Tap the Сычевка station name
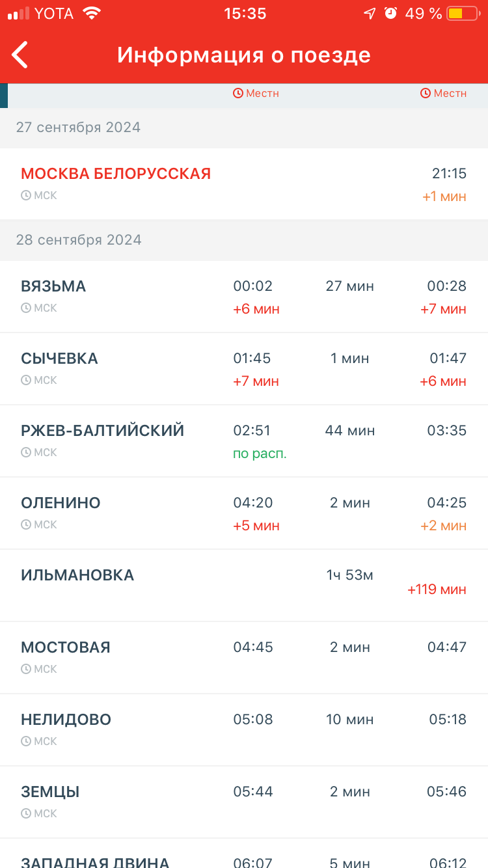The image size is (488, 868). [59, 359]
